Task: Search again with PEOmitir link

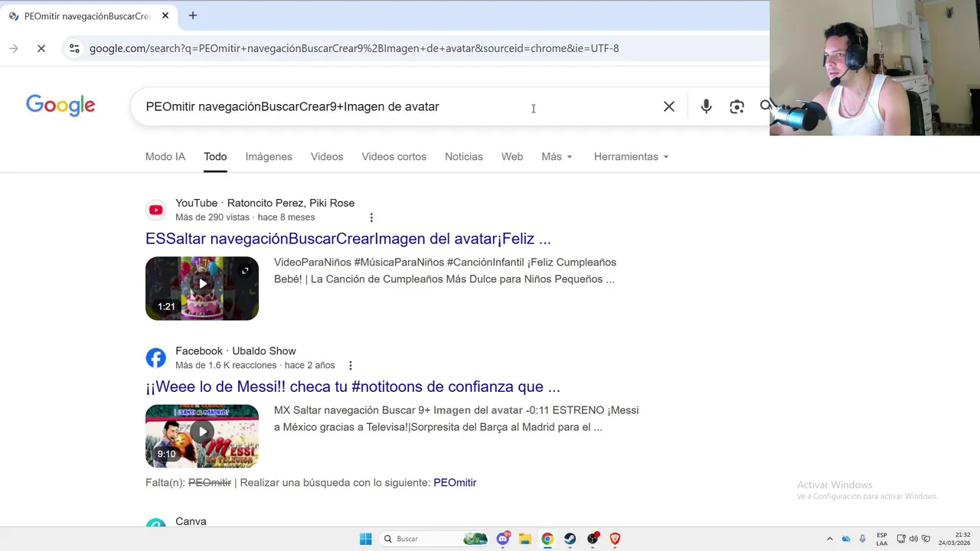Action: click(455, 483)
